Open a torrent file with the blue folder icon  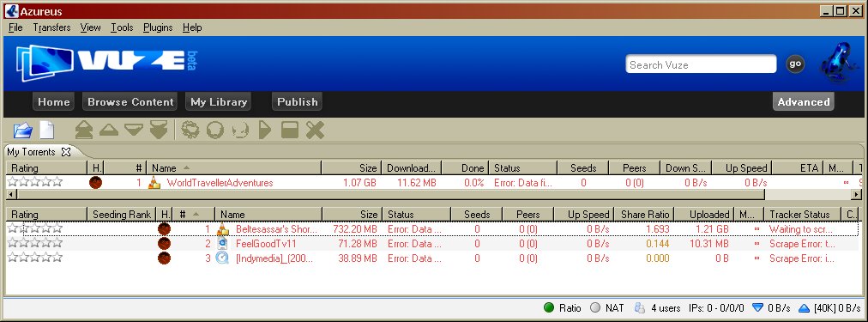tap(22, 131)
